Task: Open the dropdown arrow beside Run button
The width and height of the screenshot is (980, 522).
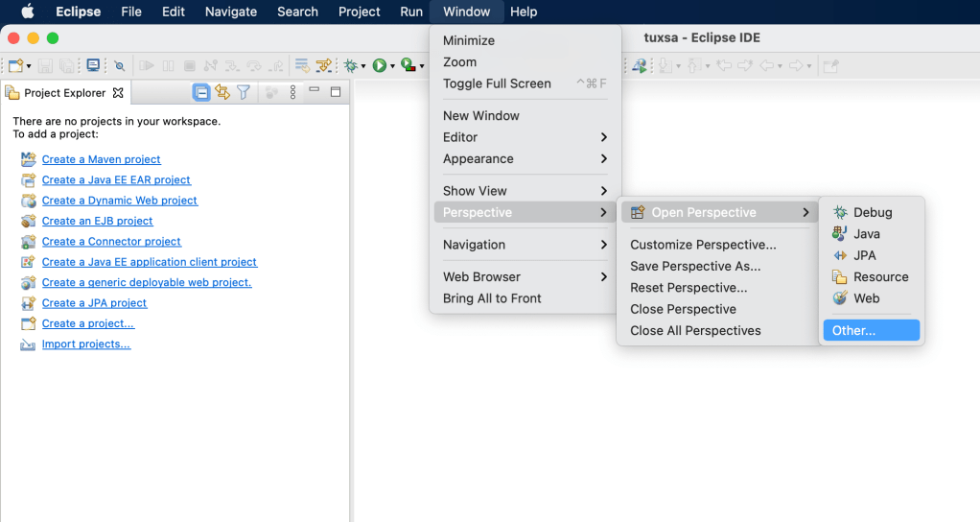Action: [392, 66]
